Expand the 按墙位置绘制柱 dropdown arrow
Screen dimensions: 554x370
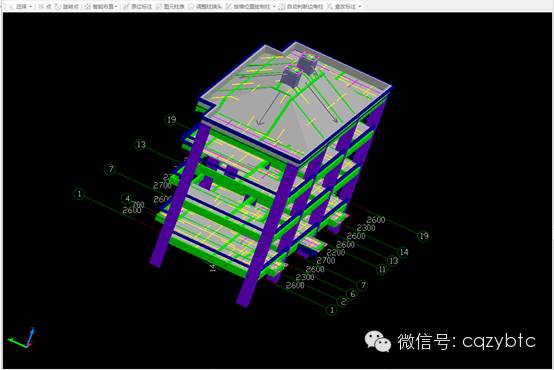click(274, 6)
